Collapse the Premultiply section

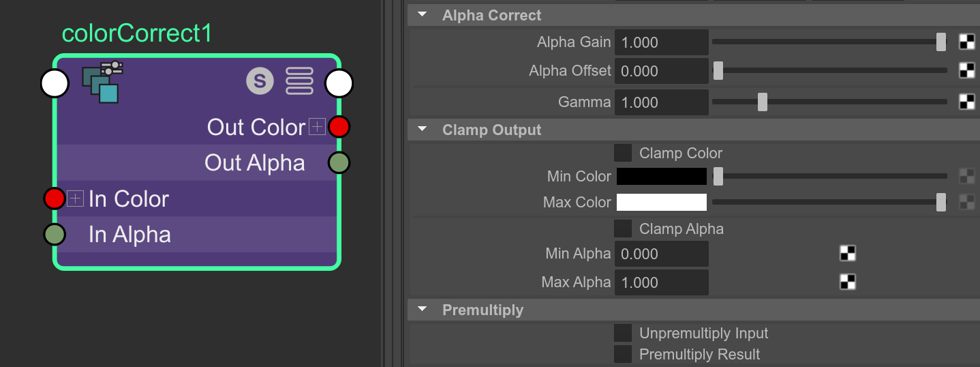point(423,310)
